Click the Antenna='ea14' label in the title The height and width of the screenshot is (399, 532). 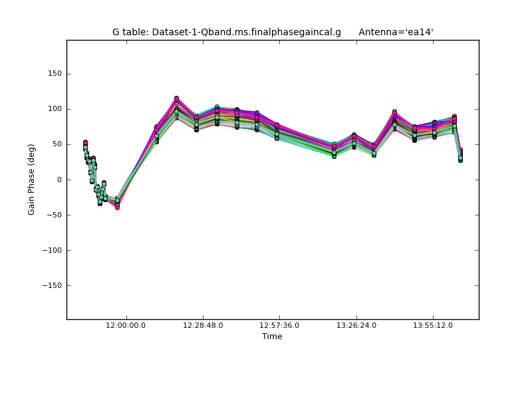pyautogui.click(x=396, y=32)
